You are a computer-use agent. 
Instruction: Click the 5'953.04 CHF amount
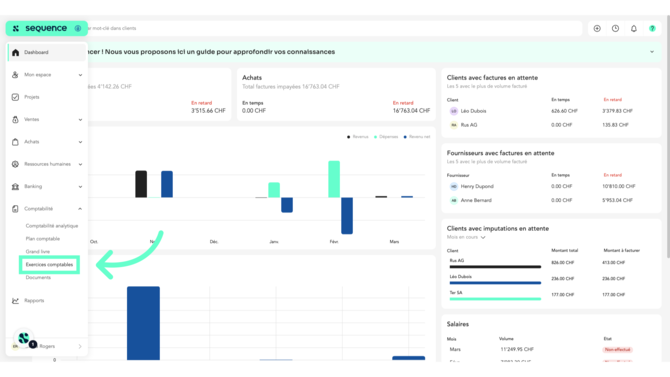pos(617,200)
